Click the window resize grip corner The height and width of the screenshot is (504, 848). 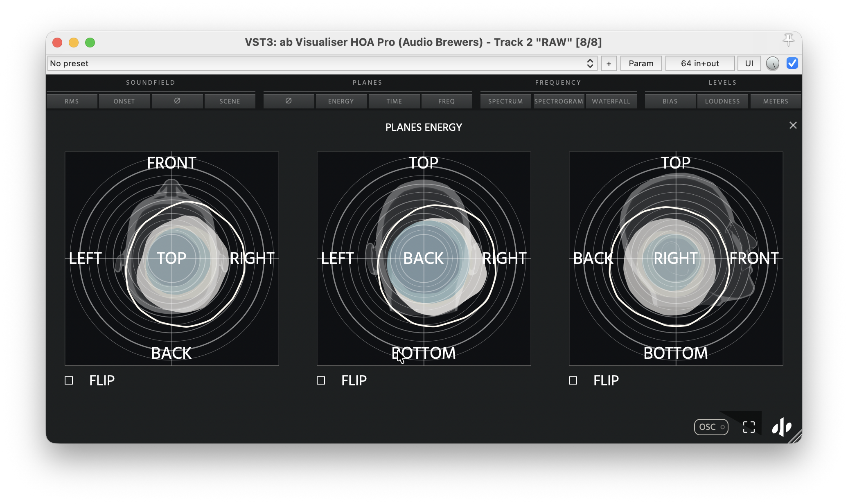(x=796, y=437)
